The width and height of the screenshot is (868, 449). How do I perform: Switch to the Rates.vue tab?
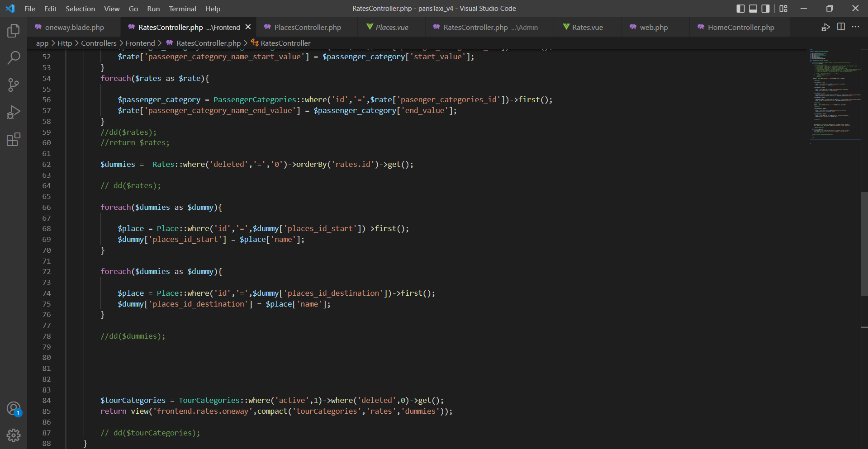point(587,28)
